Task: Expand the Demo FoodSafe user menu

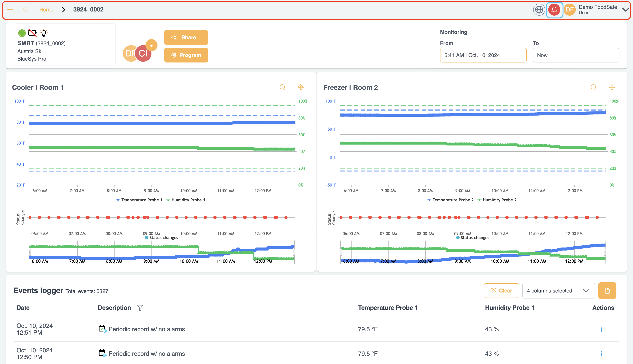Action: 625,10
